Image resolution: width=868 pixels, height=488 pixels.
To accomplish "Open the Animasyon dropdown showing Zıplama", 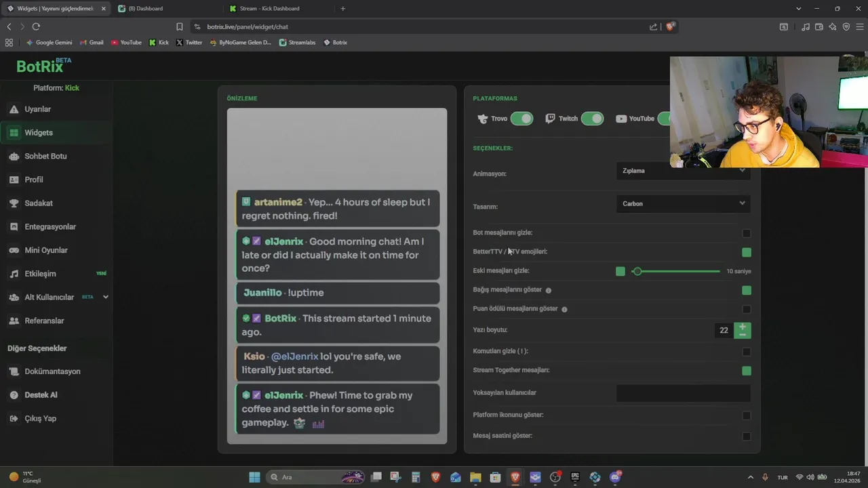I will click(683, 171).
